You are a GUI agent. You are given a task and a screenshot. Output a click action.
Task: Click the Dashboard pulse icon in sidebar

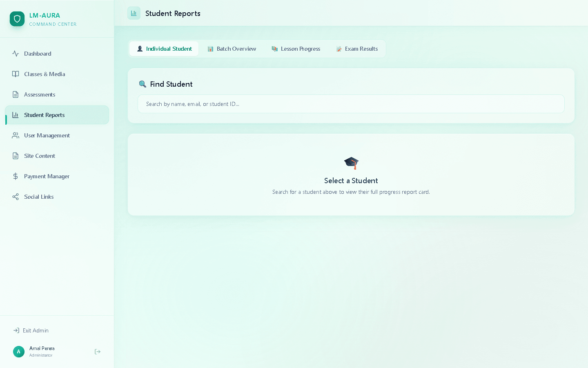click(x=16, y=54)
